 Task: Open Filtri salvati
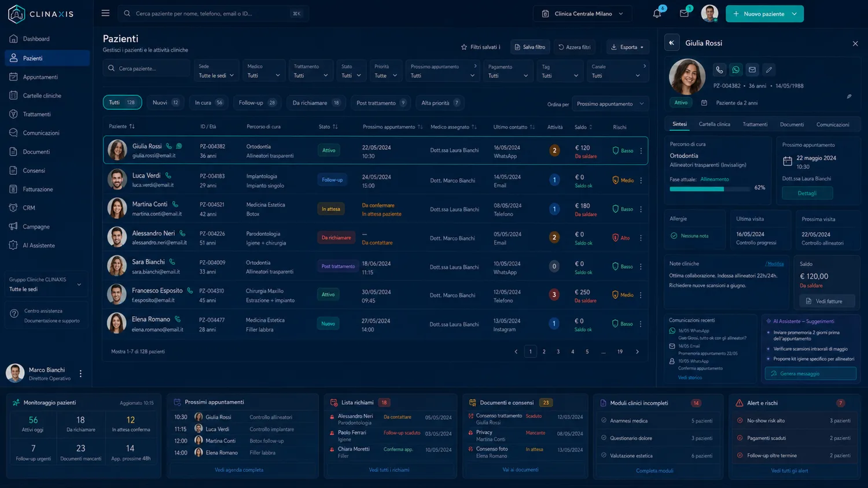point(480,47)
